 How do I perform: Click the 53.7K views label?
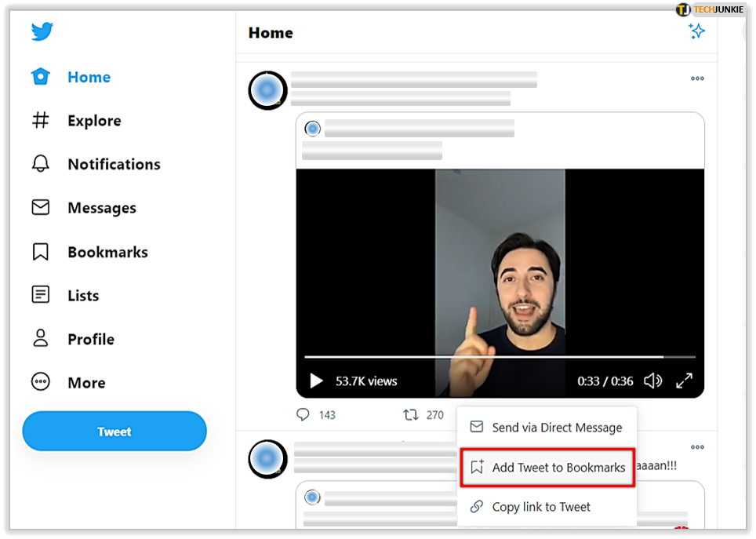366,381
